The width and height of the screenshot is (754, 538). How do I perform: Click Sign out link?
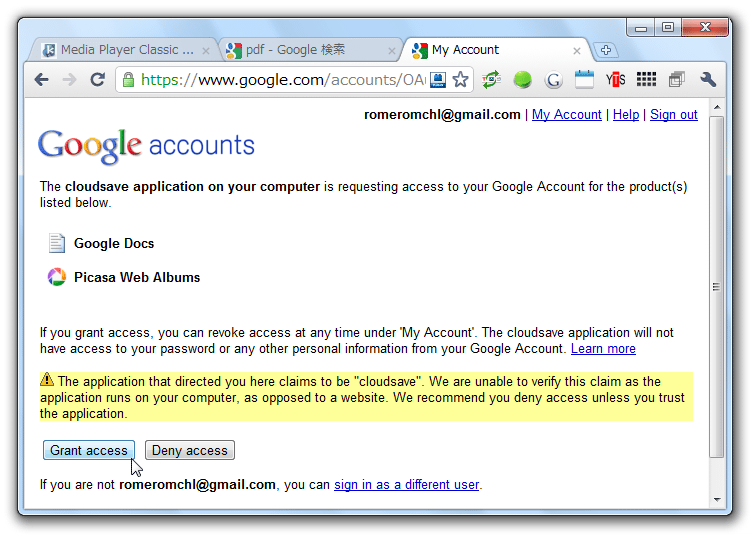[674, 114]
